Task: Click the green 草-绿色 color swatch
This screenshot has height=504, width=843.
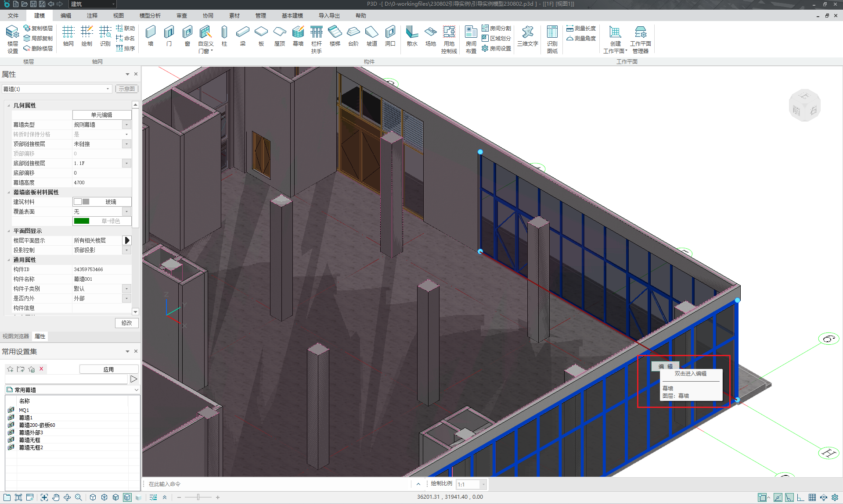Action: coord(82,221)
